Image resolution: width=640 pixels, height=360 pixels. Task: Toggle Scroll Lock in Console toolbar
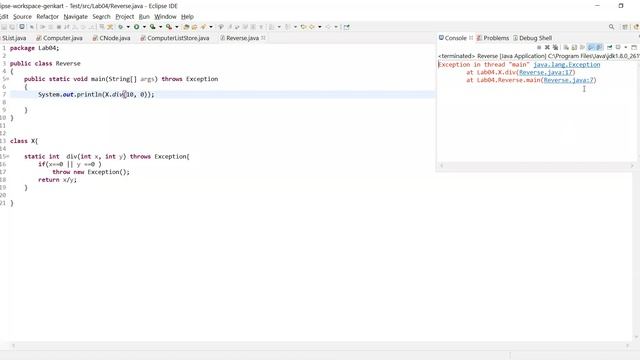coord(574,47)
